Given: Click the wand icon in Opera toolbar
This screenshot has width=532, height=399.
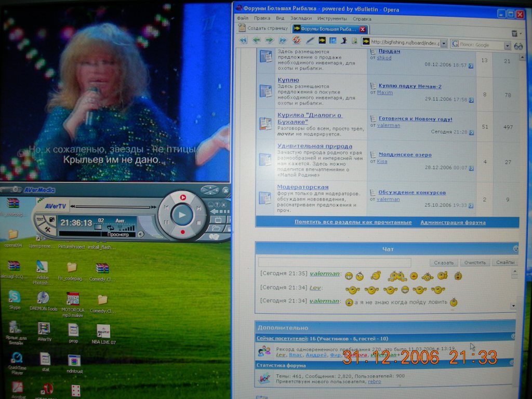Looking at the screenshot, I should click(x=310, y=41).
